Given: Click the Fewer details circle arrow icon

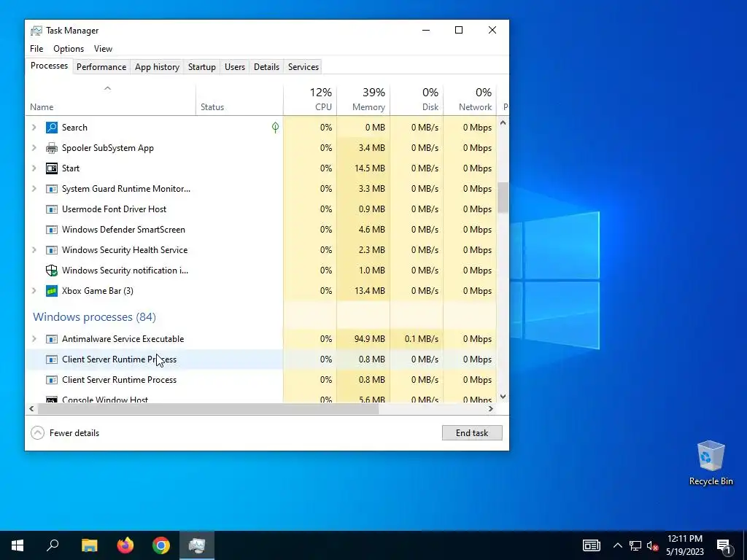Looking at the screenshot, I should pyautogui.click(x=37, y=433).
